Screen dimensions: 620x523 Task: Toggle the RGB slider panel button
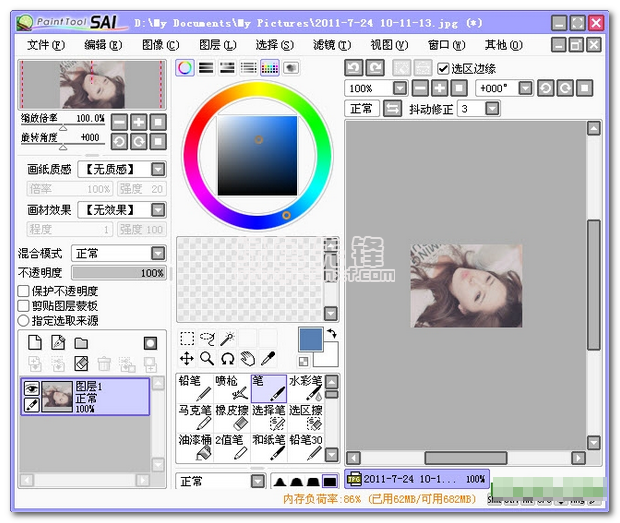coord(206,68)
